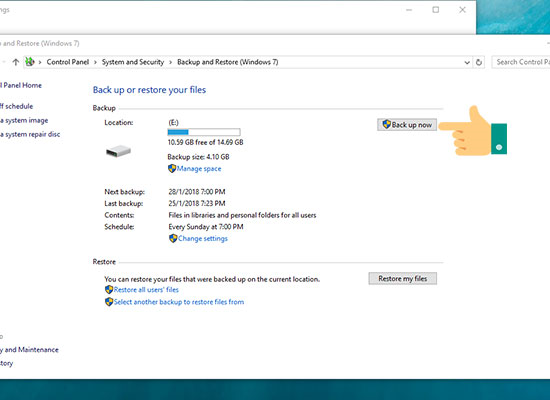
Task: Click the up arrow navigation button
Action: click(x=15, y=62)
